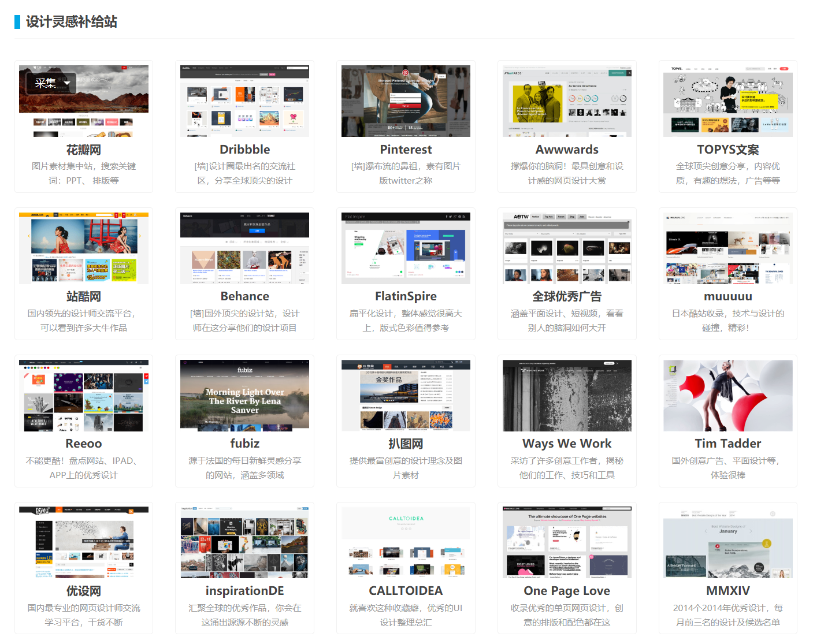813x644 pixels.
Task: Click the description starting "不能更酷"
Action: point(84,468)
